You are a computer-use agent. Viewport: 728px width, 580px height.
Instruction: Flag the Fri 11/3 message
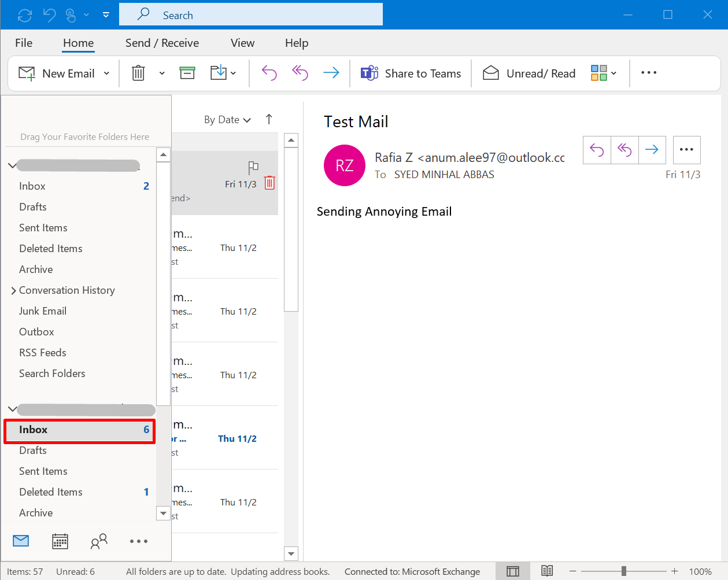(253, 168)
